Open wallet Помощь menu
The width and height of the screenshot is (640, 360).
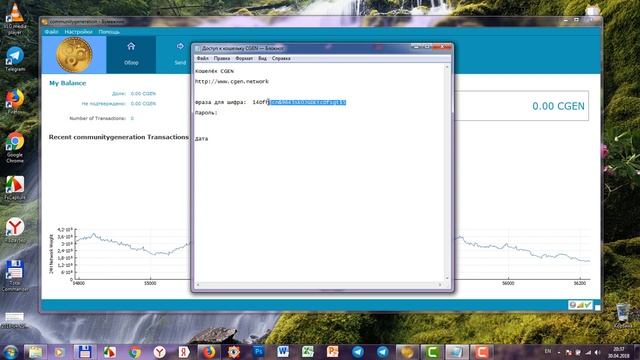109,32
